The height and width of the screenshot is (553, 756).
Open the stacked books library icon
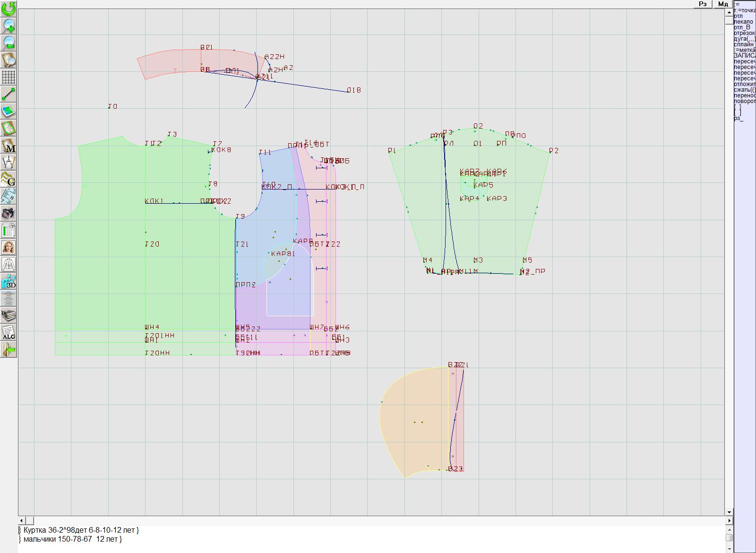(9, 315)
